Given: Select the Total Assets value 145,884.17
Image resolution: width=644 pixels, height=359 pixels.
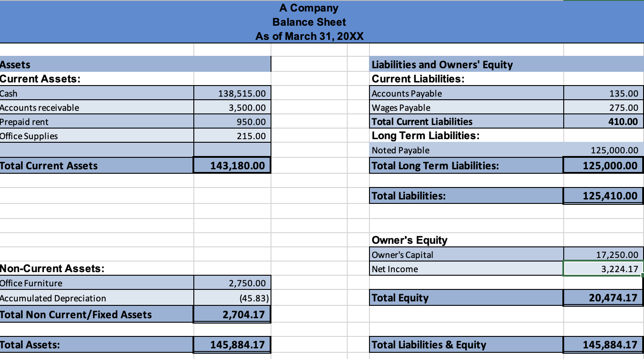Looking at the screenshot, I should tap(232, 344).
